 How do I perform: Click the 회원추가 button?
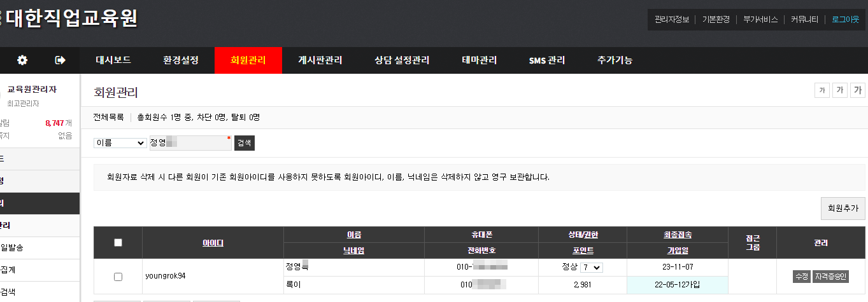tap(843, 208)
